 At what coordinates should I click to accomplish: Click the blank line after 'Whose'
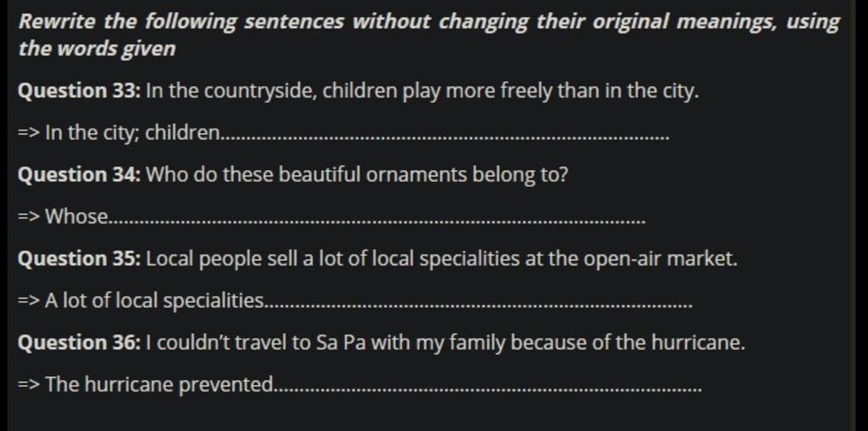tap(376, 222)
